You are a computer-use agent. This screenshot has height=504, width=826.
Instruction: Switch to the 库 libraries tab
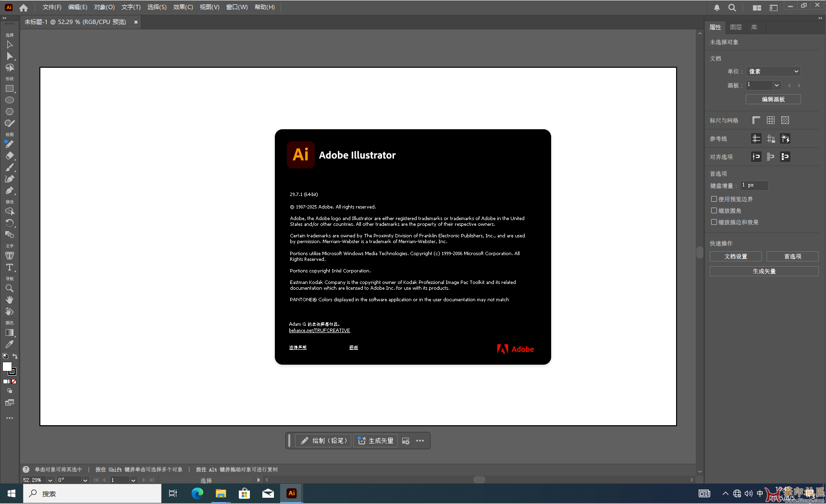point(754,27)
